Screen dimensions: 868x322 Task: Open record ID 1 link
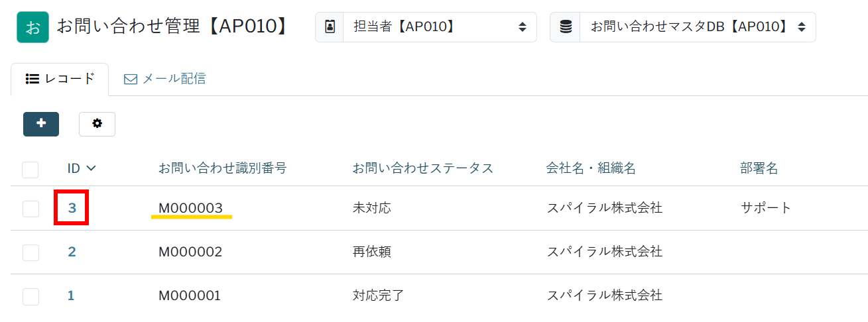[71, 295]
